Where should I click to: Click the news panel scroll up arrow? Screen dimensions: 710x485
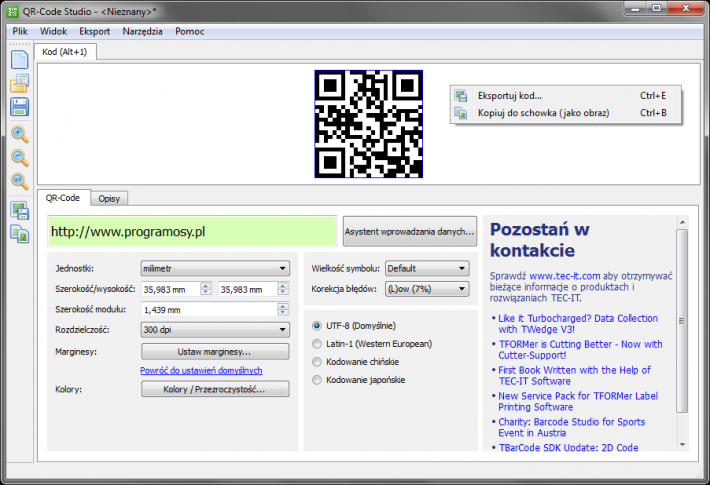tap(682, 222)
